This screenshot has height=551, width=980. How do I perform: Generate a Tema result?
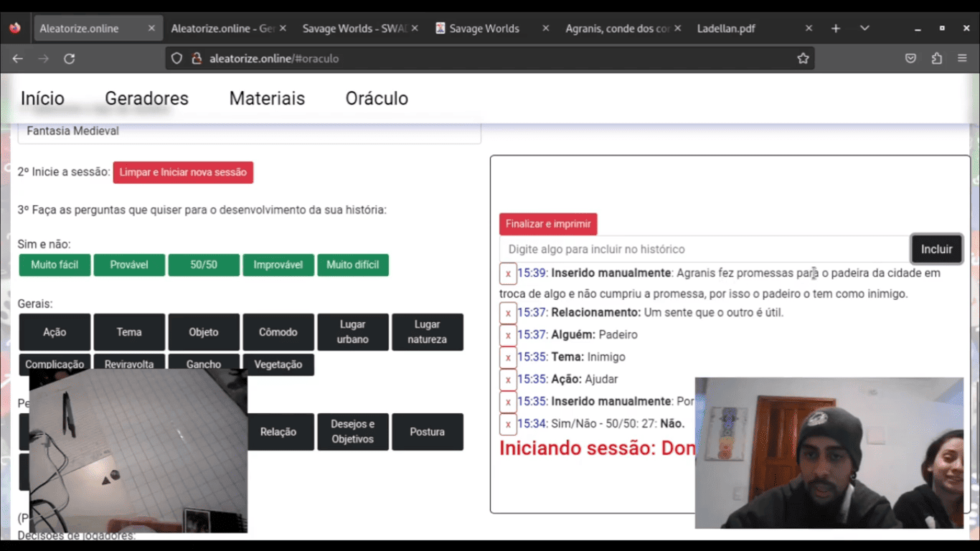pos(129,332)
